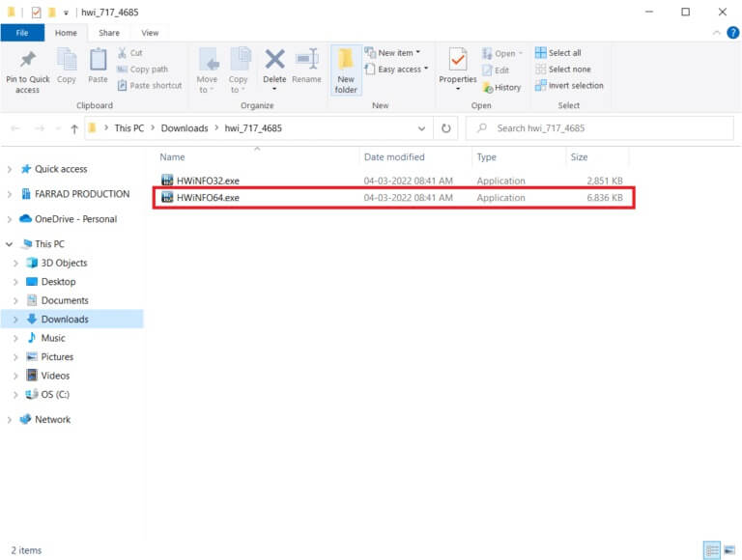Image resolution: width=742 pixels, height=560 pixels.
Task: Open the address bar history dropdown
Action: coord(421,128)
